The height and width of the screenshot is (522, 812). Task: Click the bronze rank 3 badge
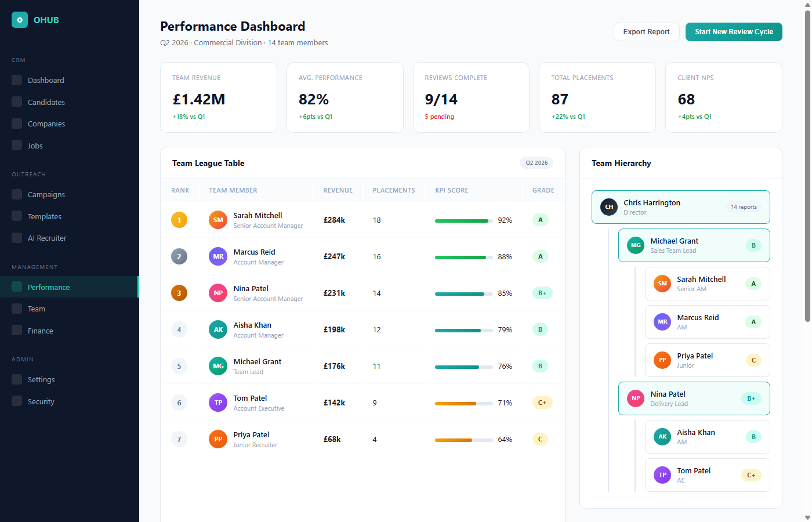tap(179, 293)
